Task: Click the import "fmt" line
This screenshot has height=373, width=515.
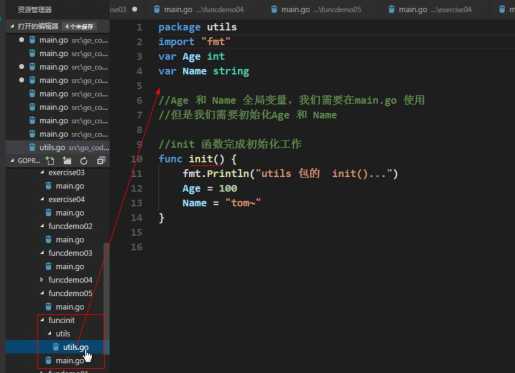Action: click(194, 42)
